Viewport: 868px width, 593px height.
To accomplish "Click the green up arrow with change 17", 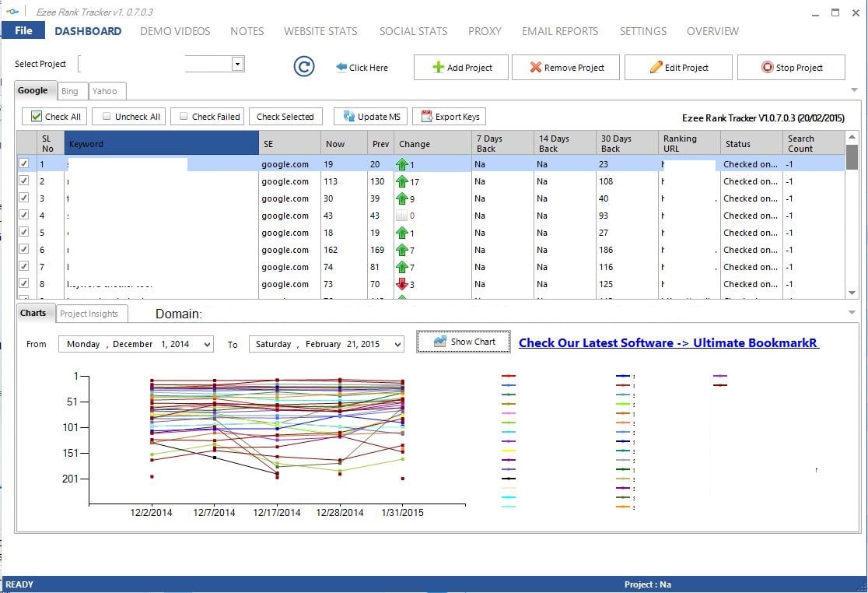I will [x=402, y=181].
